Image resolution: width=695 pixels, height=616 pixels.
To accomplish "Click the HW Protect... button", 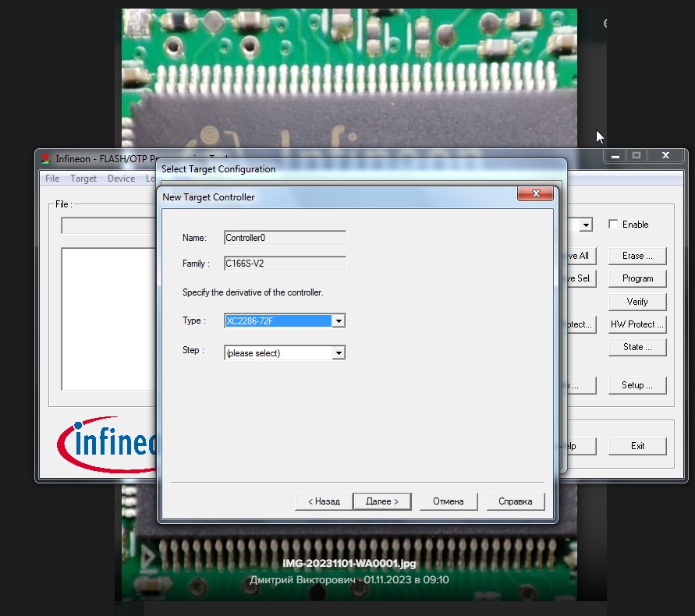I will click(637, 324).
